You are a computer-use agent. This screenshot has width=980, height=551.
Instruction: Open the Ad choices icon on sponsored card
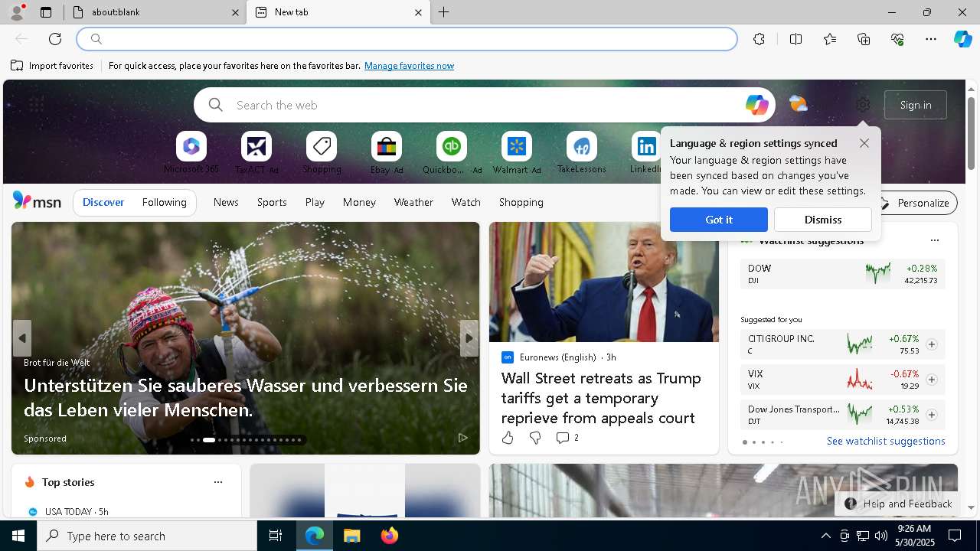[x=462, y=438]
